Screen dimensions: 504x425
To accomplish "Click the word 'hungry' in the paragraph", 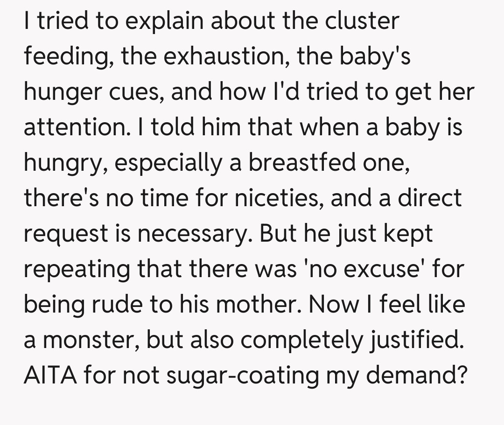I will click(x=64, y=163).
